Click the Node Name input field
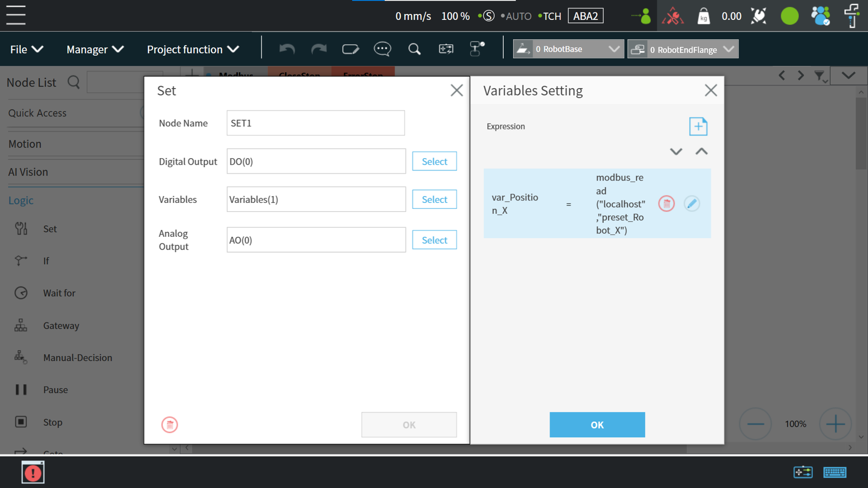The width and height of the screenshot is (868, 488). tap(316, 123)
